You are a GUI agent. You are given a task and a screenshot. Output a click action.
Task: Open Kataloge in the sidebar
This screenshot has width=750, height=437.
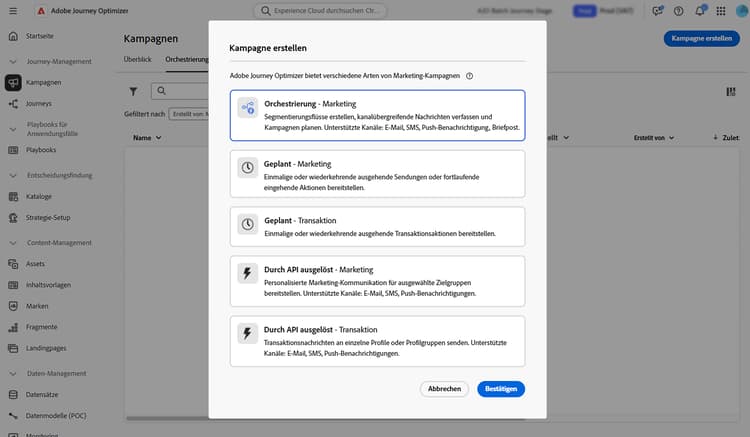(39, 197)
